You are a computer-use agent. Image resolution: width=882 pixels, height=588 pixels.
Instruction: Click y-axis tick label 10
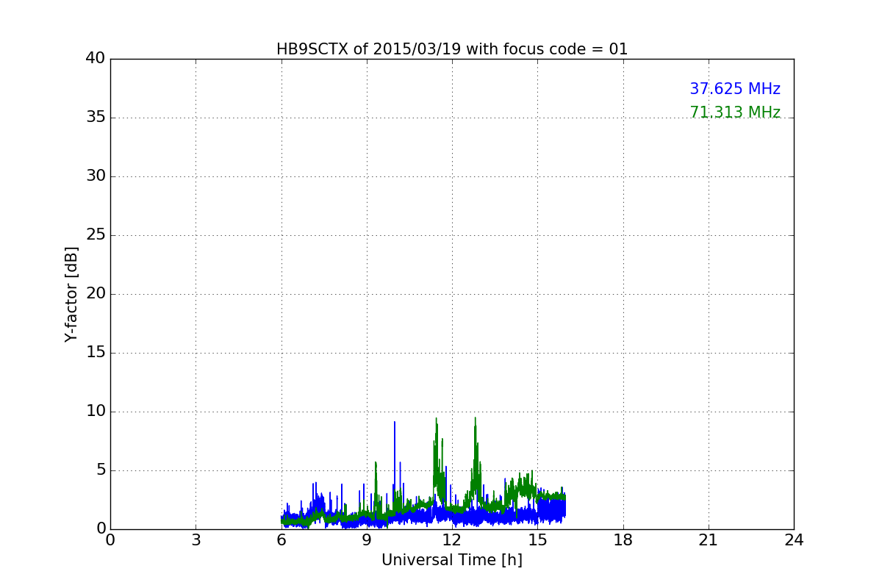point(96,412)
